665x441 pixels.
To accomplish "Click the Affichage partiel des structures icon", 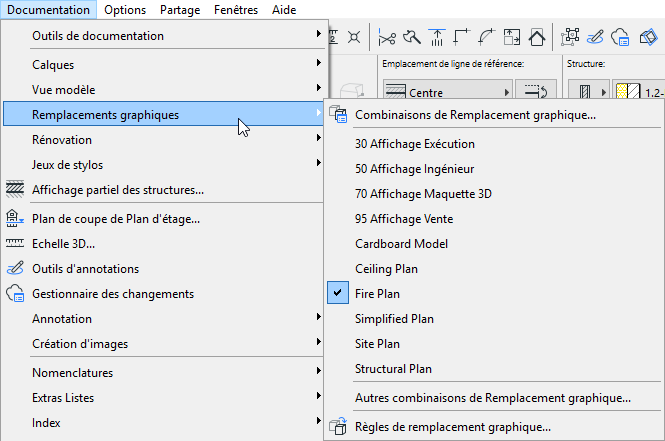I will (x=15, y=190).
